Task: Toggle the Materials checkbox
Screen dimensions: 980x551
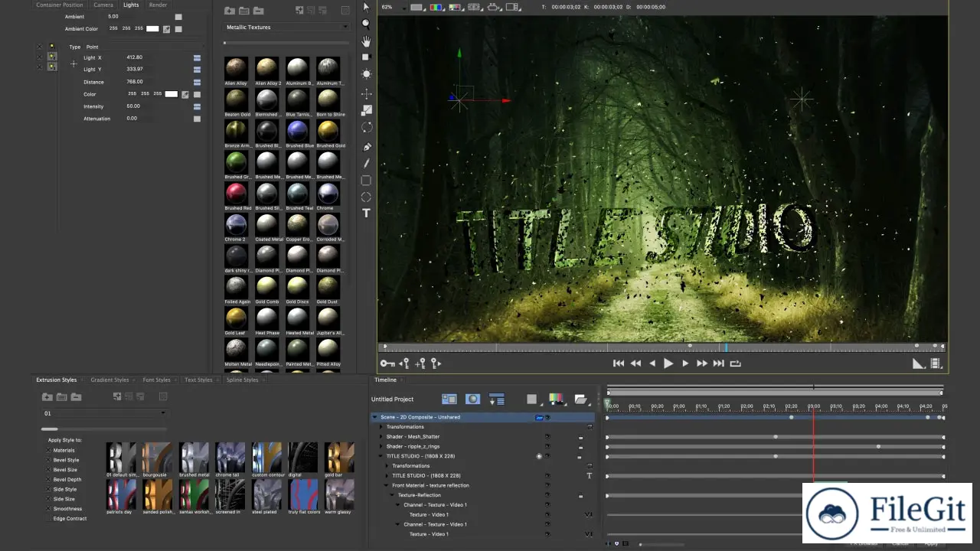Action: click(x=50, y=450)
